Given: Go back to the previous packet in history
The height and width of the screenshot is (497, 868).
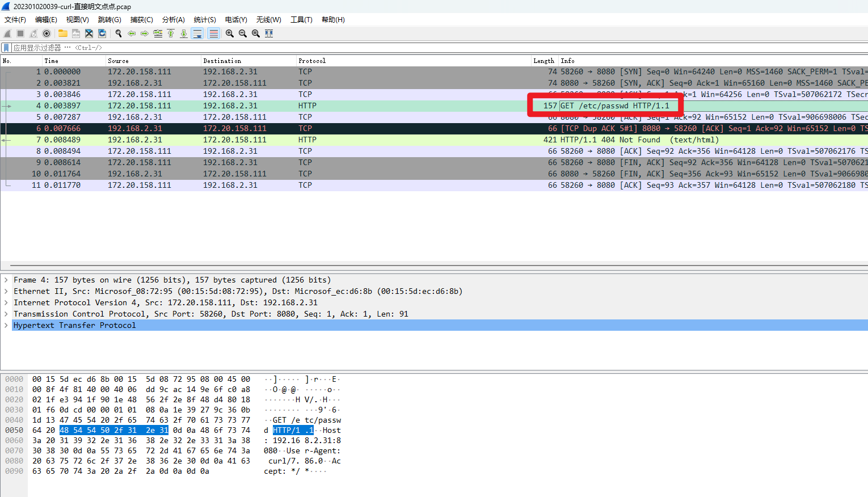Looking at the screenshot, I should pos(132,33).
